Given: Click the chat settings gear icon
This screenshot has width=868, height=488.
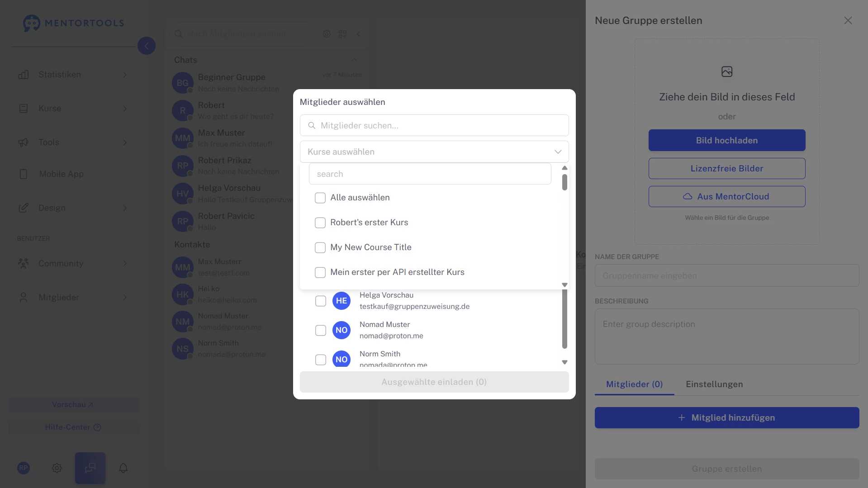Looking at the screenshot, I should 327,34.
